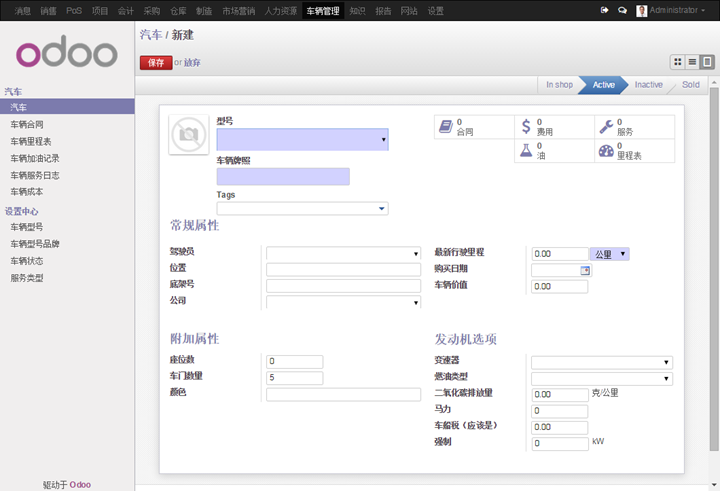Click the vertical scrollbar on the right

coord(714,269)
